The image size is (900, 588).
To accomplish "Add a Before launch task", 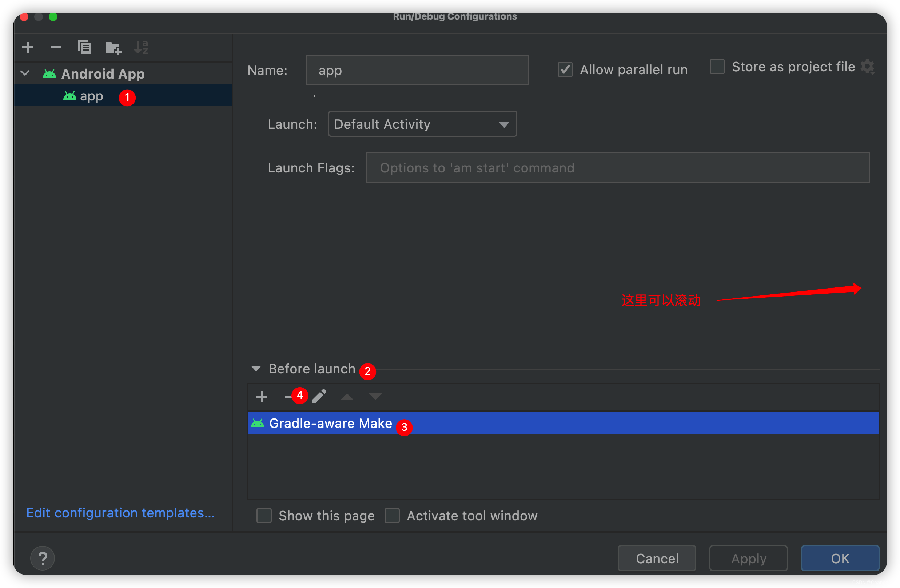I will point(262,396).
